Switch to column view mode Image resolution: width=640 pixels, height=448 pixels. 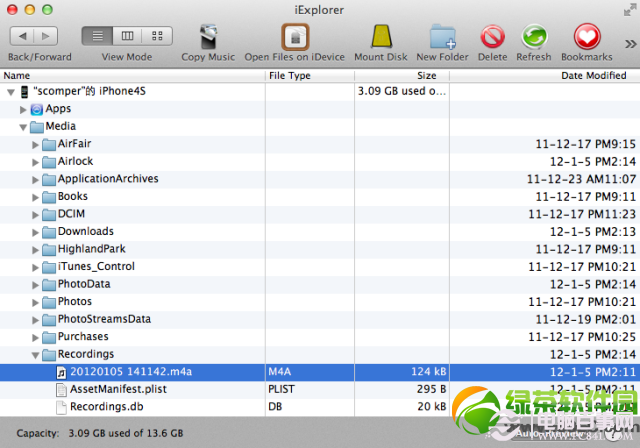127,36
